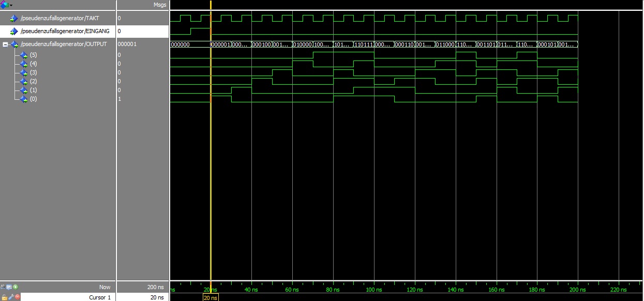This screenshot has height=301, width=644.
Task: Open grid and timeline properties icon
Action: click(x=9, y=287)
